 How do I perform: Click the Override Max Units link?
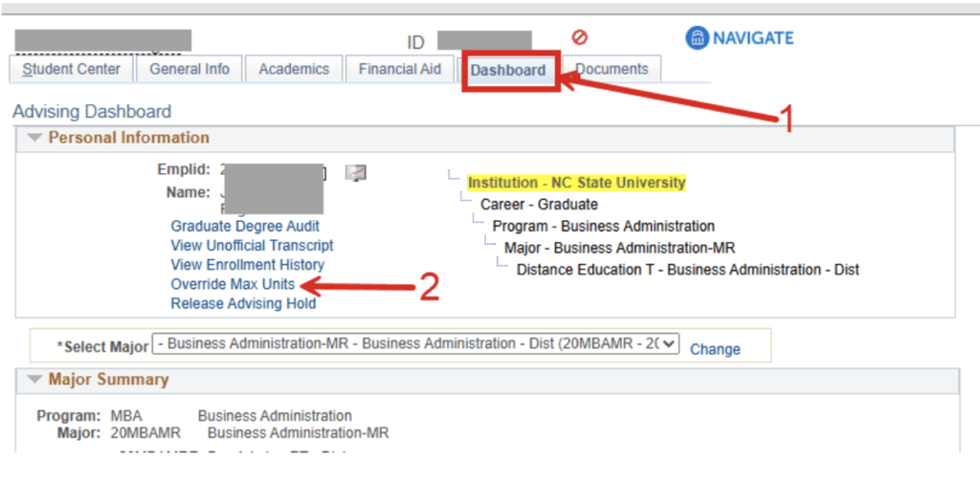pyautogui.click(x=233, y=284)
